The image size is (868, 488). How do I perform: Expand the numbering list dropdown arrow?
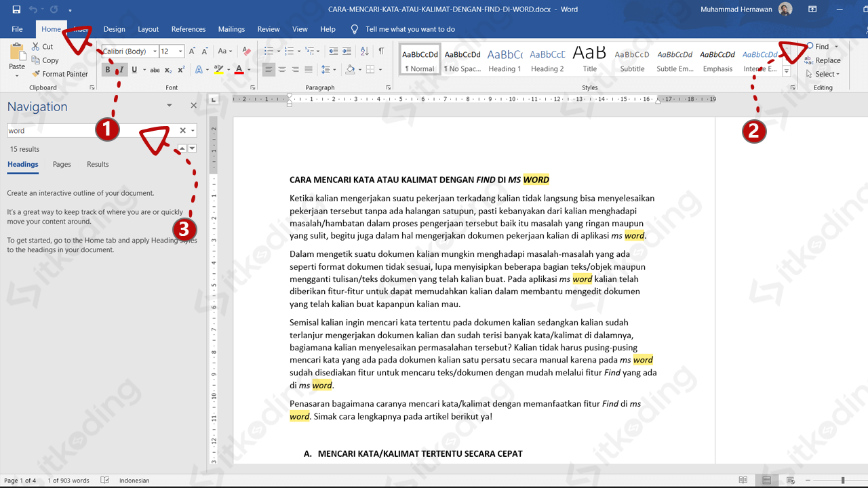(299, 52)
